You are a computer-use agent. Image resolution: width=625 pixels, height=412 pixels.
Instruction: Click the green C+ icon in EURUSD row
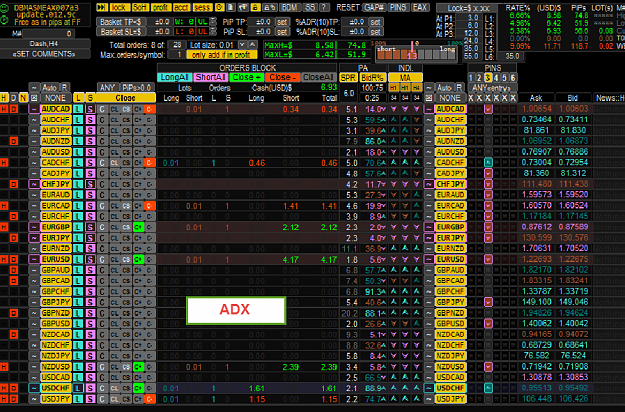click(138, 259)
